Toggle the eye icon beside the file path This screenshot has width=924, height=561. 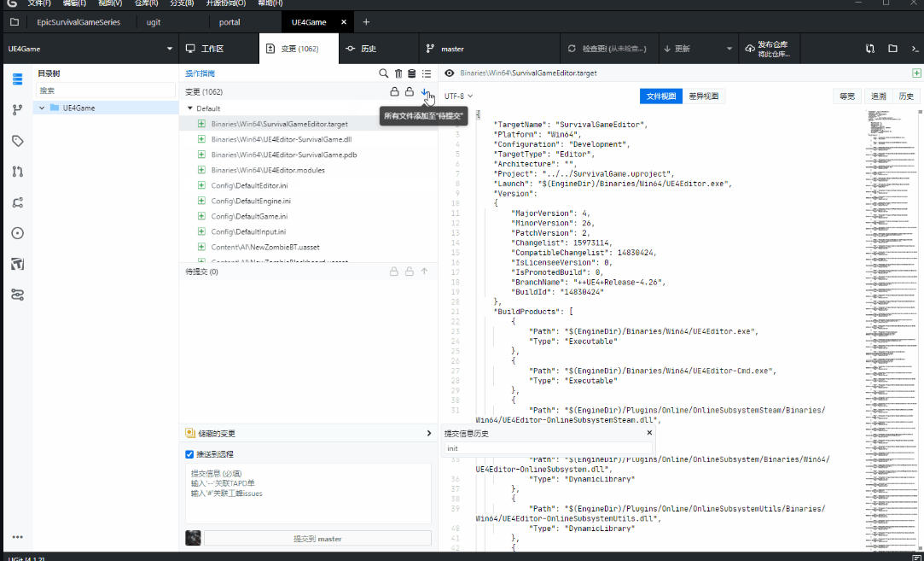[450, 73]
